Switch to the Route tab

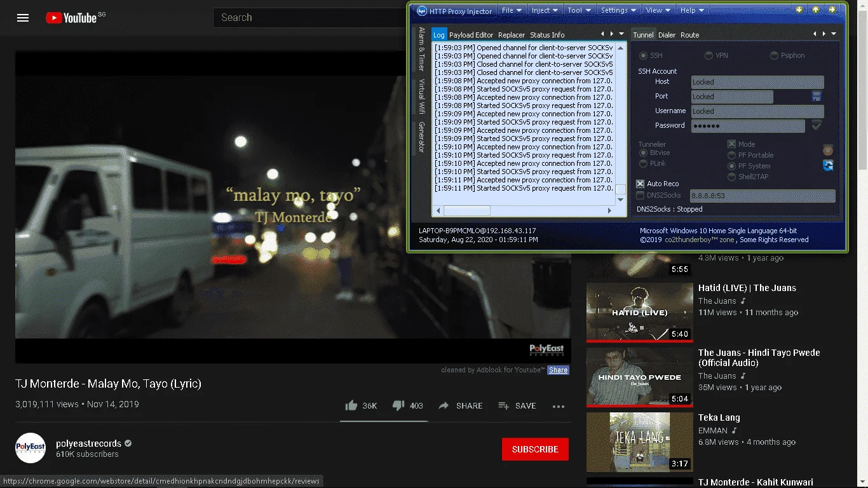click(689, 35)
